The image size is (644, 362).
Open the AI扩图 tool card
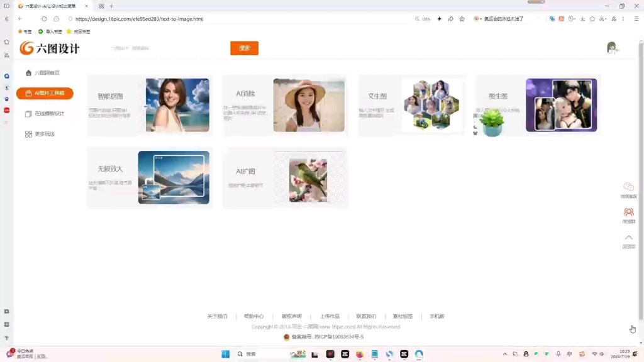pyautogui.click(x=285, y=178)
